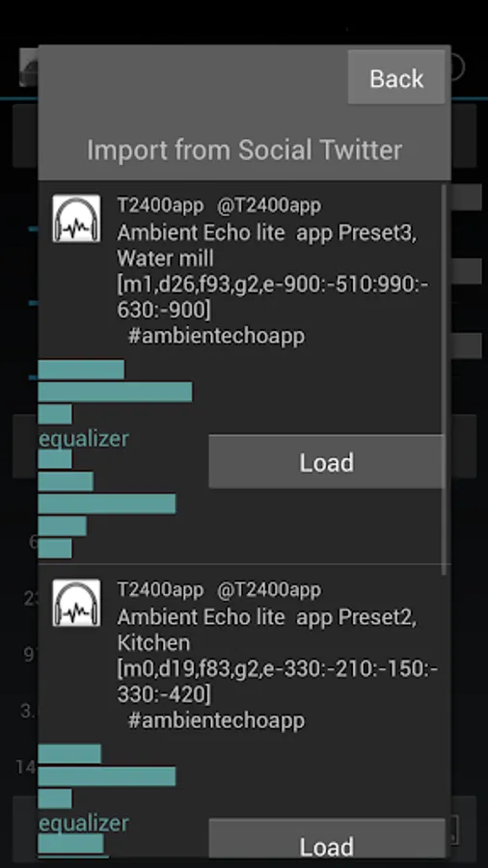Open the headphone avatar of the Preset2 tweet
This screenshot has height=868, width=488.
coord(76,603)
